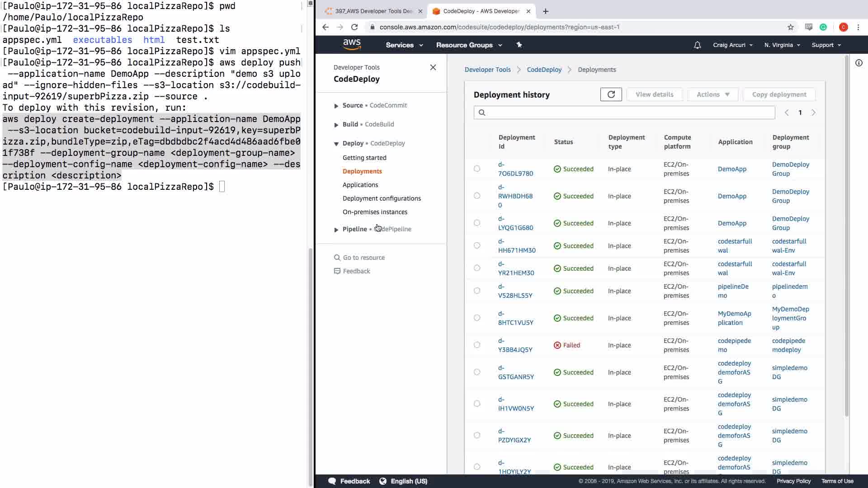Click the refresh deployment history icon

coord(611,94)
